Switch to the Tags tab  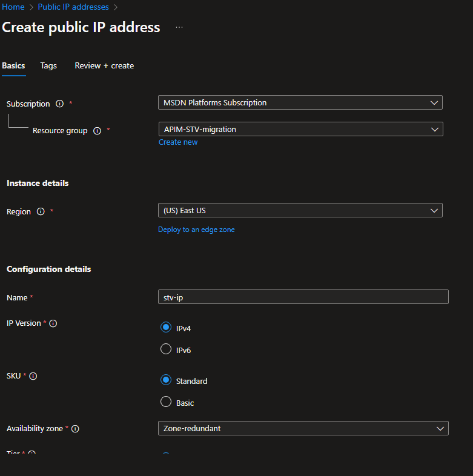point(48,65)
